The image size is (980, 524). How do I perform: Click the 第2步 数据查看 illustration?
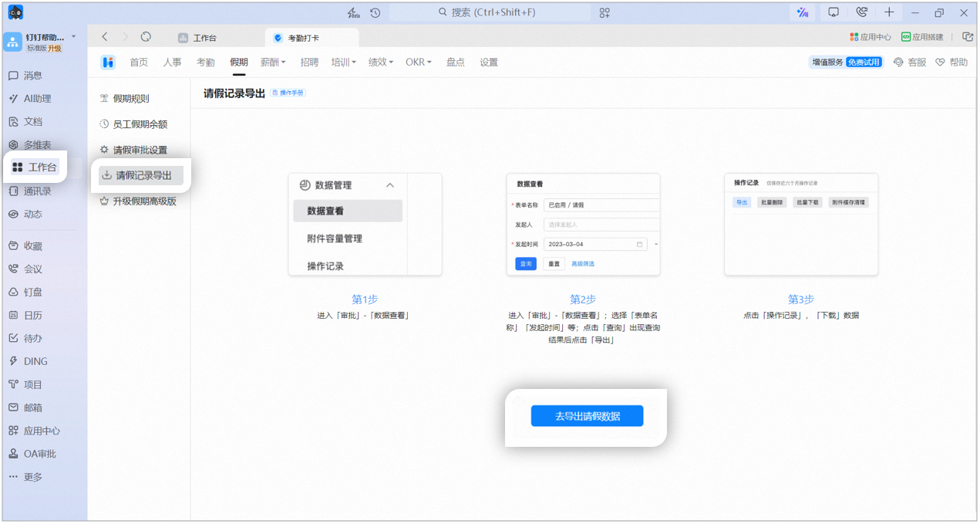click(x=583, y=224)
